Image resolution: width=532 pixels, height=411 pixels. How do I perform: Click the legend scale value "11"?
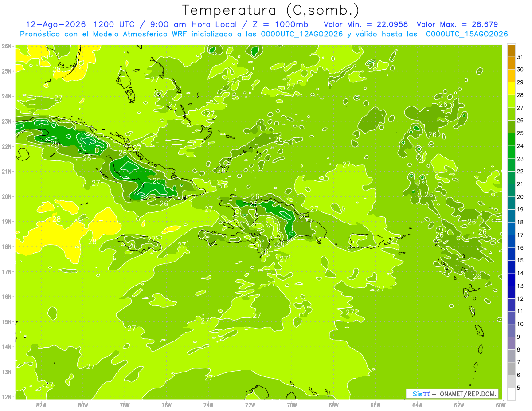point(520,311)
